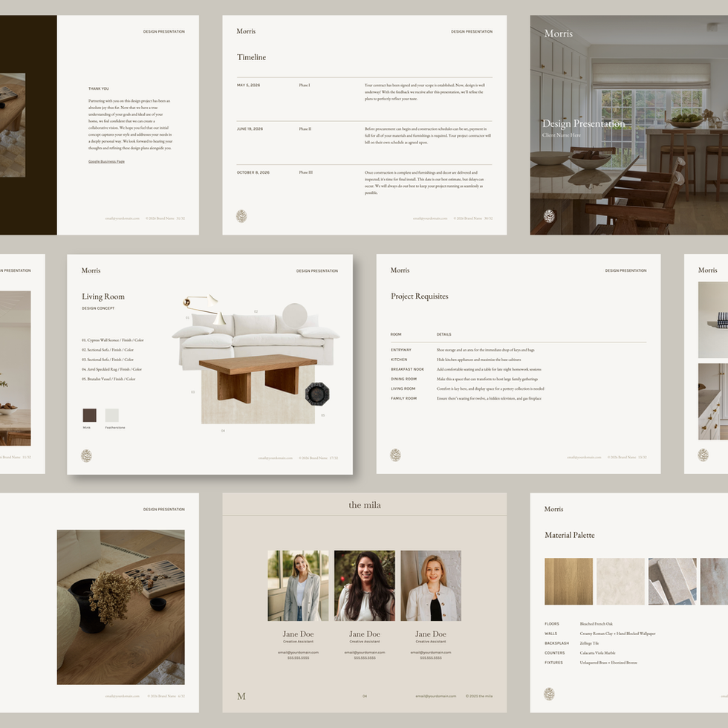728x728 pixels.
Task: Open the coffee table photo with dried flowers
Action: tap(120, 608)
